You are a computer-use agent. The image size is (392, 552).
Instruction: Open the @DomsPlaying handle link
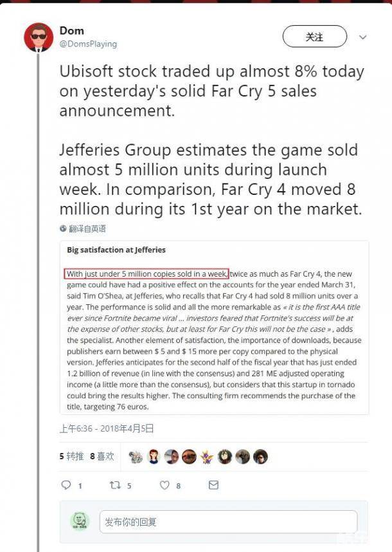tap(88, 44)
